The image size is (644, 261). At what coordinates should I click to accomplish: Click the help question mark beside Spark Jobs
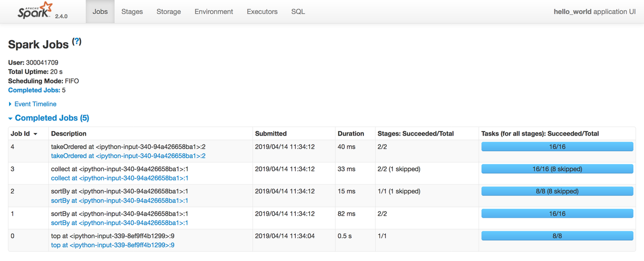click(76, 42)
